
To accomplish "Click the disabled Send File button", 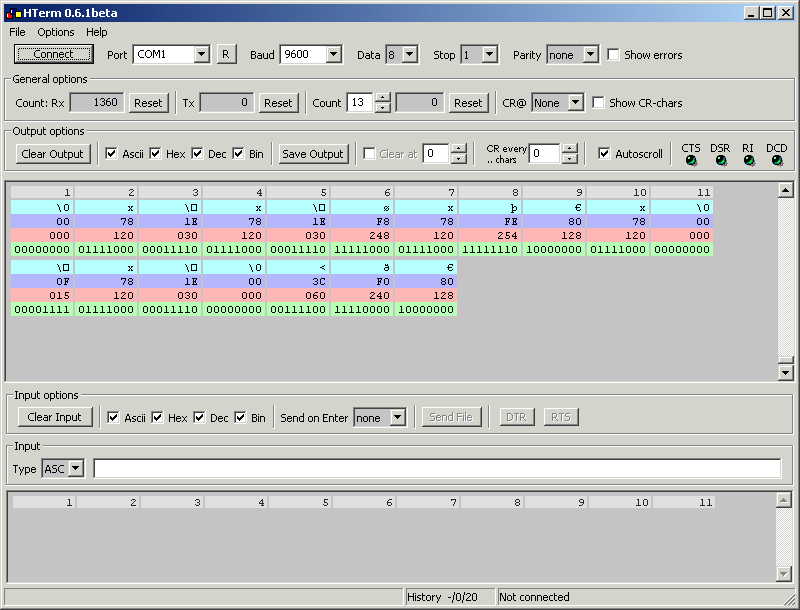I will 451,417.
